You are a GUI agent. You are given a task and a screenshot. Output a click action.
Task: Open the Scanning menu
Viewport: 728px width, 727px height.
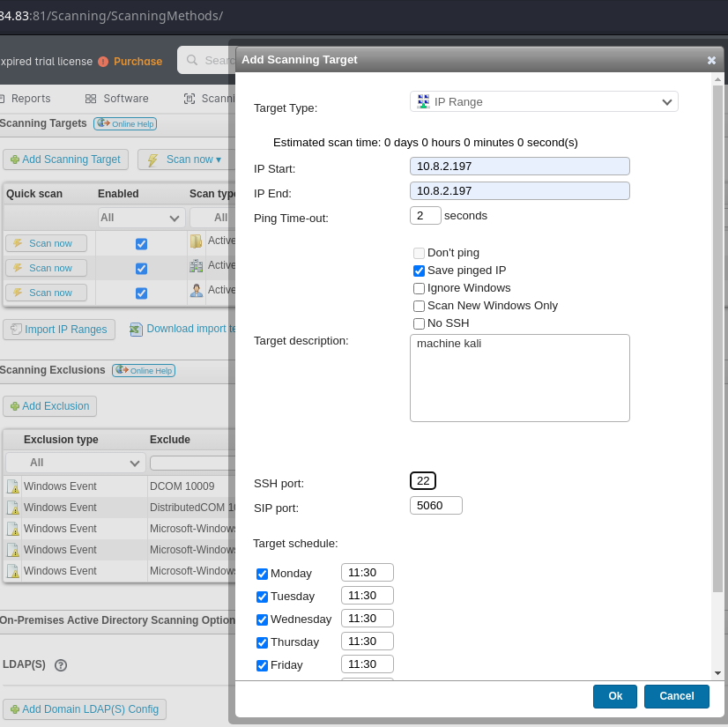click(x=210, y=99)
